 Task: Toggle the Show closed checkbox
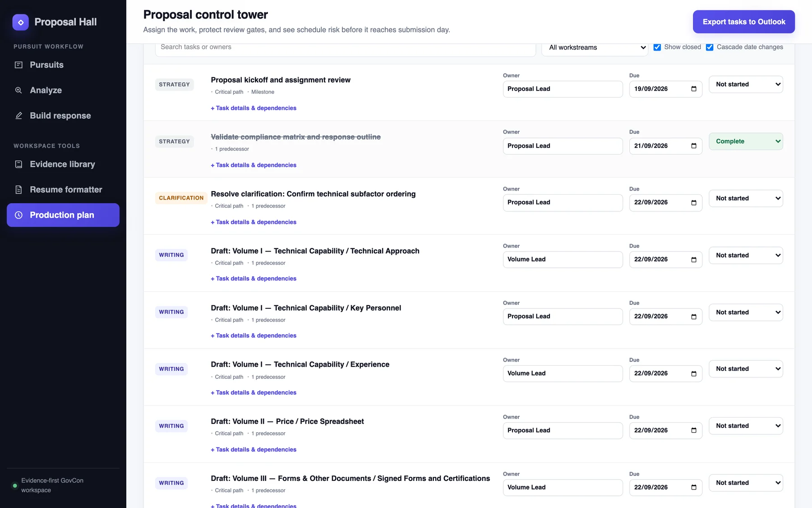[657, 47]
